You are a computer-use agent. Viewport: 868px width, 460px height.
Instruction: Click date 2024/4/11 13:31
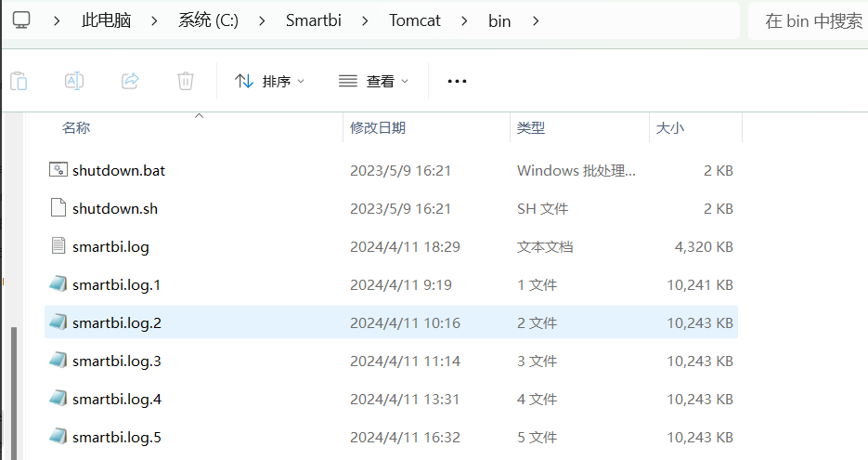click(405, 400)
